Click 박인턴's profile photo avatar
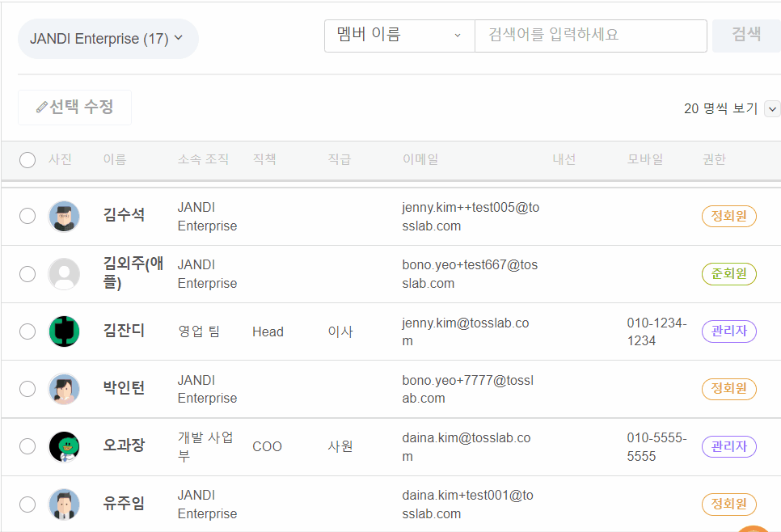Viewport: 781px width, 532px height. click(64, 389)
